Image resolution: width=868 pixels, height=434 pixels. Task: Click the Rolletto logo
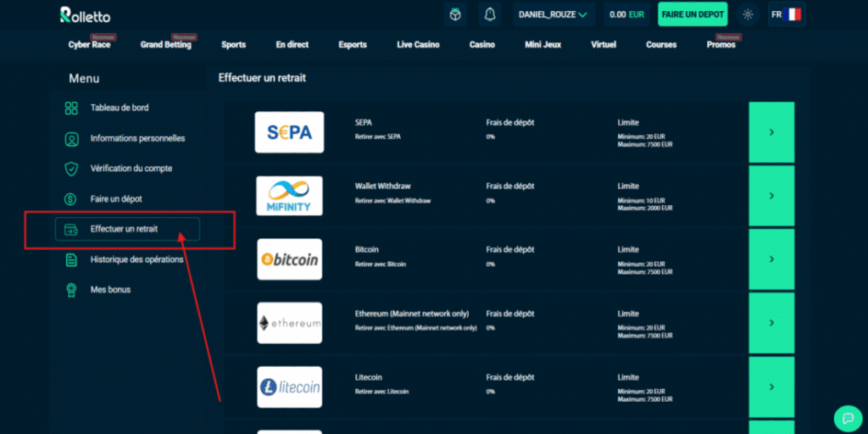85,15
